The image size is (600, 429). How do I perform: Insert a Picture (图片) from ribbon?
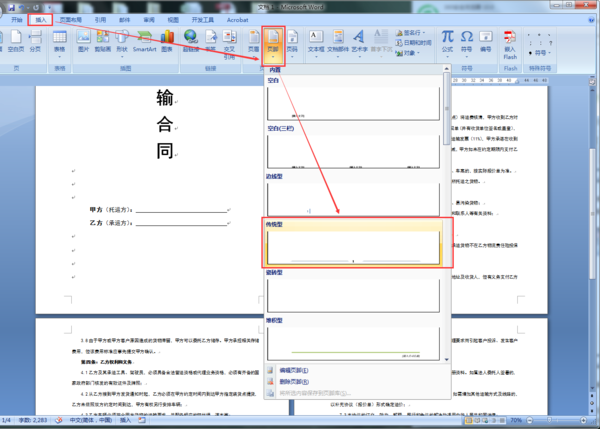click(83, 41)
